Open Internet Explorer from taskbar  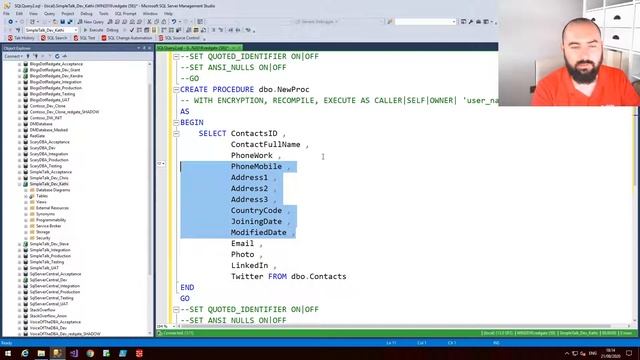click(25, 353)
